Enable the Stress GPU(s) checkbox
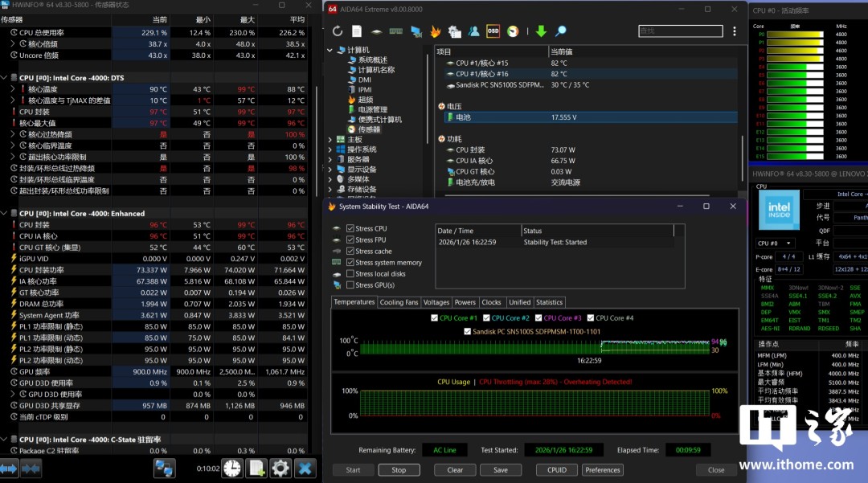This screenshot has height=483, width=868. pos(350,285)
